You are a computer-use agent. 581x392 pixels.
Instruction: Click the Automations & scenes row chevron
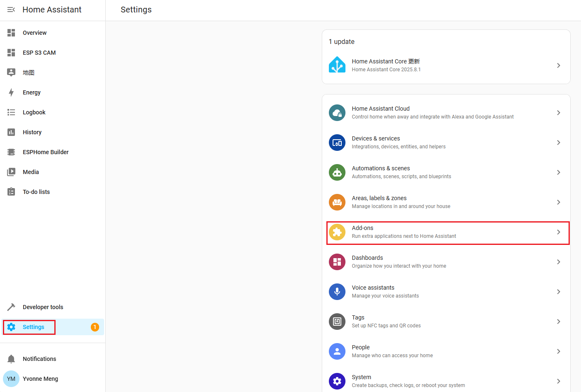(559, 172)
